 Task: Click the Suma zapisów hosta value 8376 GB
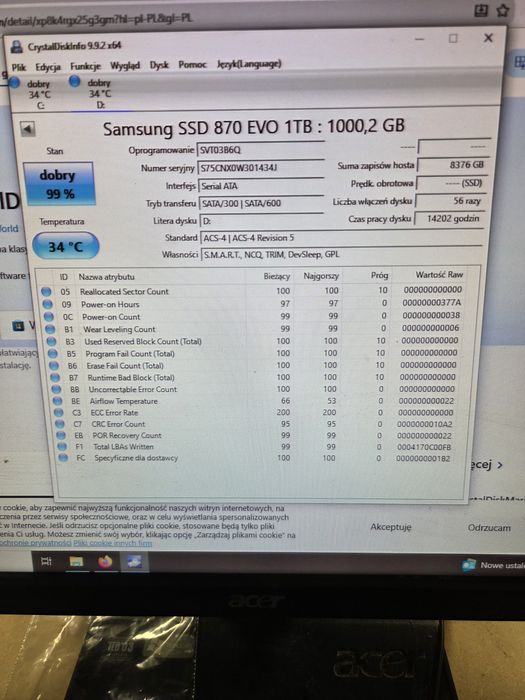pos(452,165)
